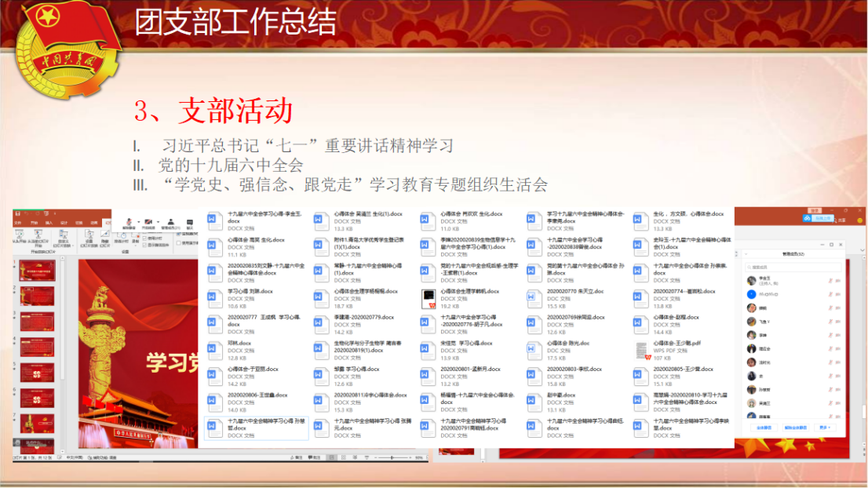868x488 pixels.
Task: Toggle the 使用计时 checkbox in the ribbon
Action: (144, 237)
